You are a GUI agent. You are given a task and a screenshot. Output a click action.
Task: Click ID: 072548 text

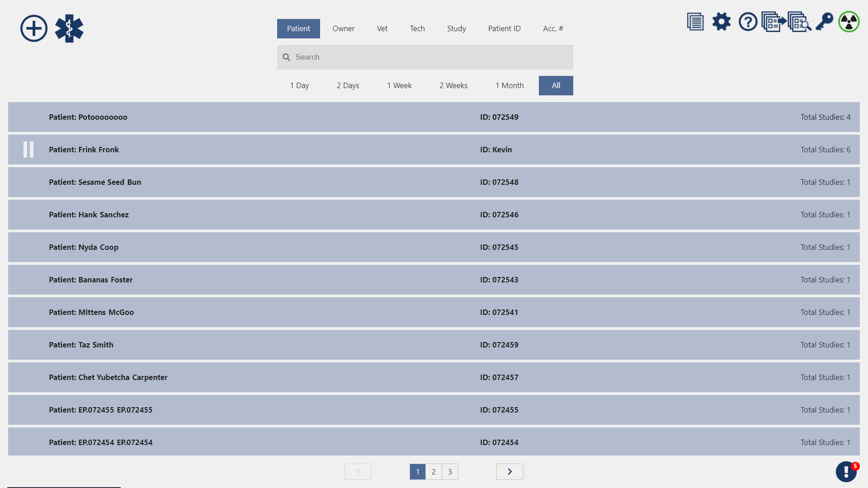[x=499, y=182]
